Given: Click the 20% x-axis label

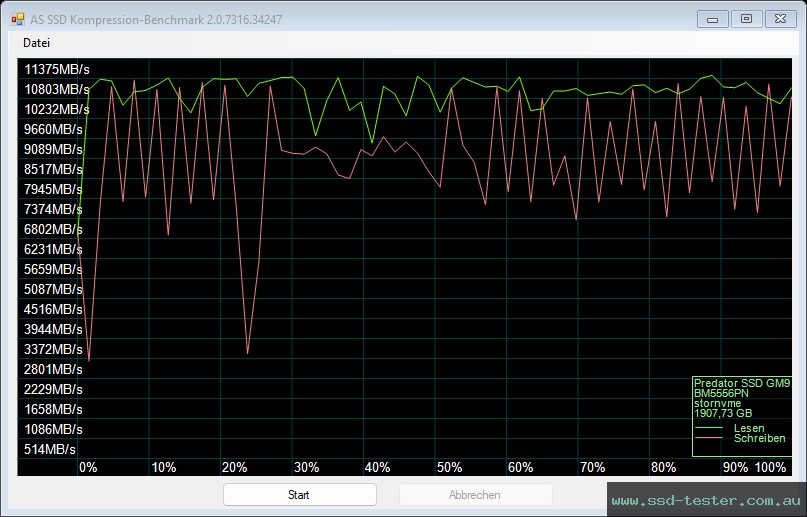Looking at the screenshot, I should [x=235, y=468].
